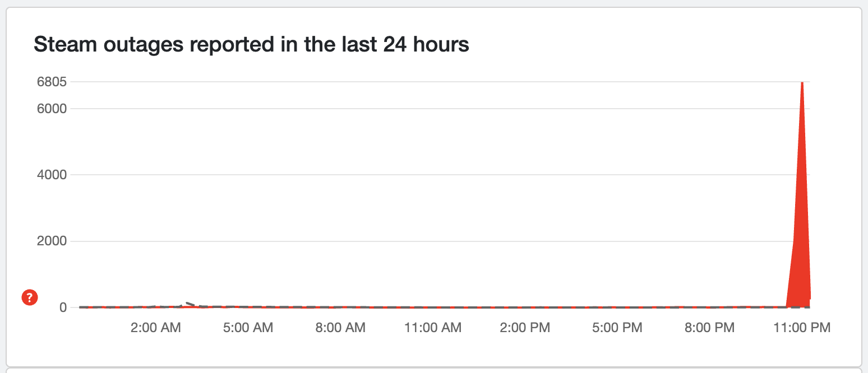This screenshot has width=868, height=373.
Task: Click the 5:00 PM time label
Action: (x=617, y=328)
